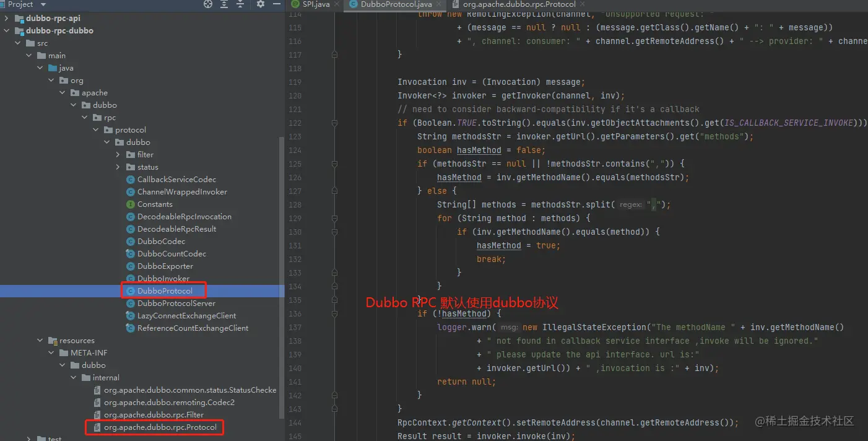Click the Project panel vertical scrollbar
Viewport: 868px width, 441px height.
pos(282,279)
